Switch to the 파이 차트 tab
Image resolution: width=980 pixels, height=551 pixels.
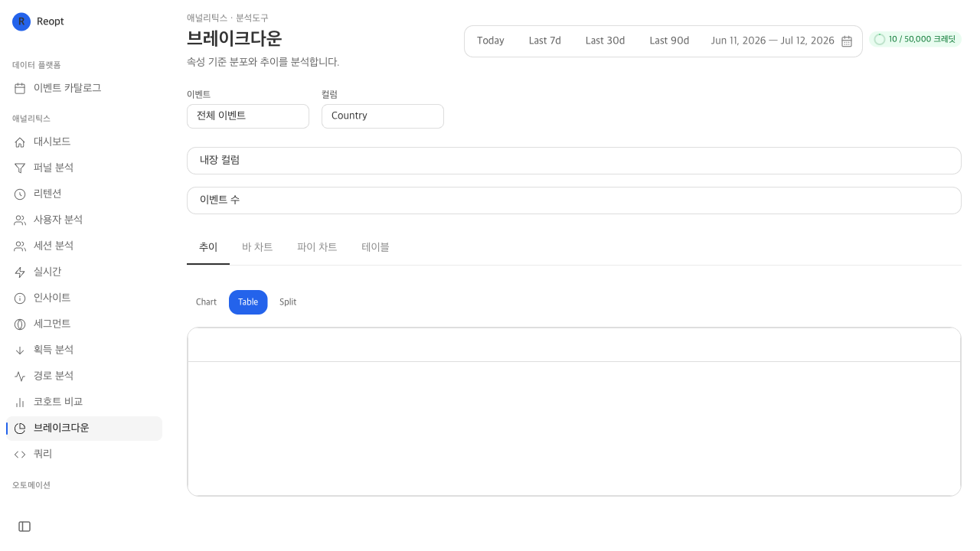tap(317, 247)
